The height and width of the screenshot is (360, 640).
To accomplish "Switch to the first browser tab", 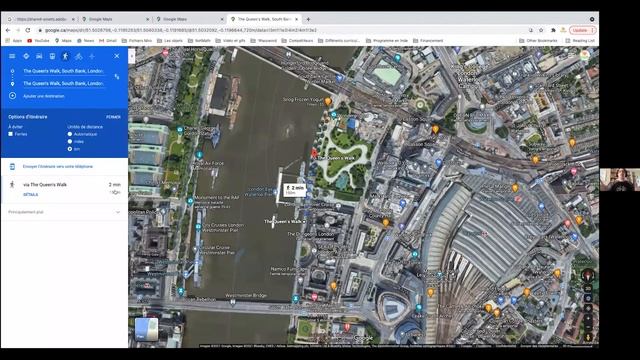I will coord(41,19).
